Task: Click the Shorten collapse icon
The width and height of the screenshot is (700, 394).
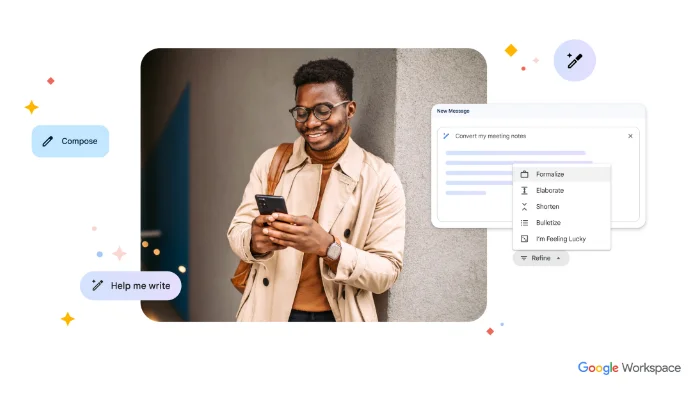Action: pos(525,207)
